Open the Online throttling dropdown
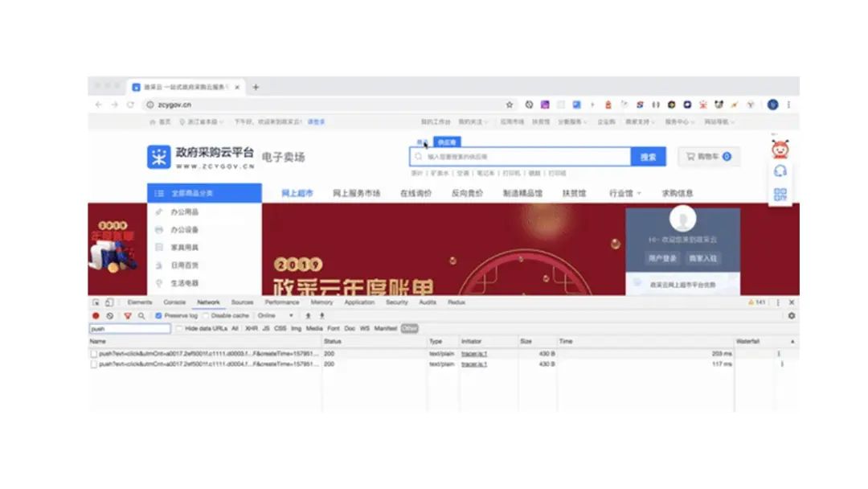The width and height of the screenshot is (868, 489). (x=275, y=315)
